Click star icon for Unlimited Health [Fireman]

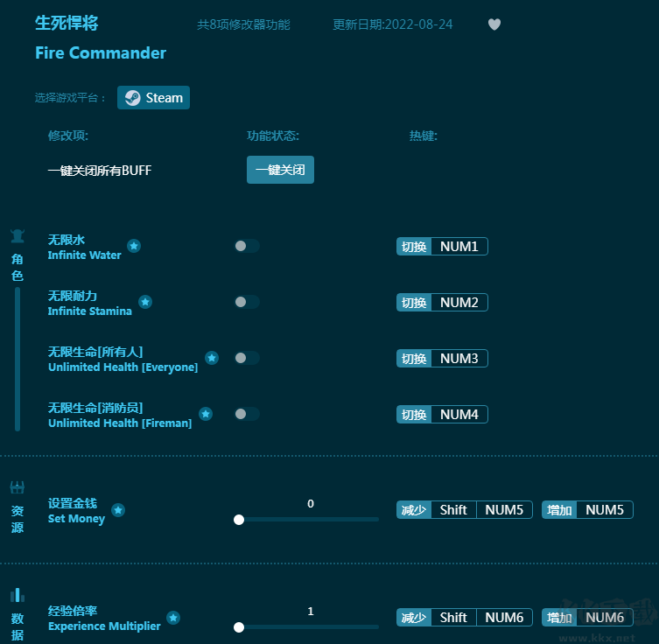[206, 414]
